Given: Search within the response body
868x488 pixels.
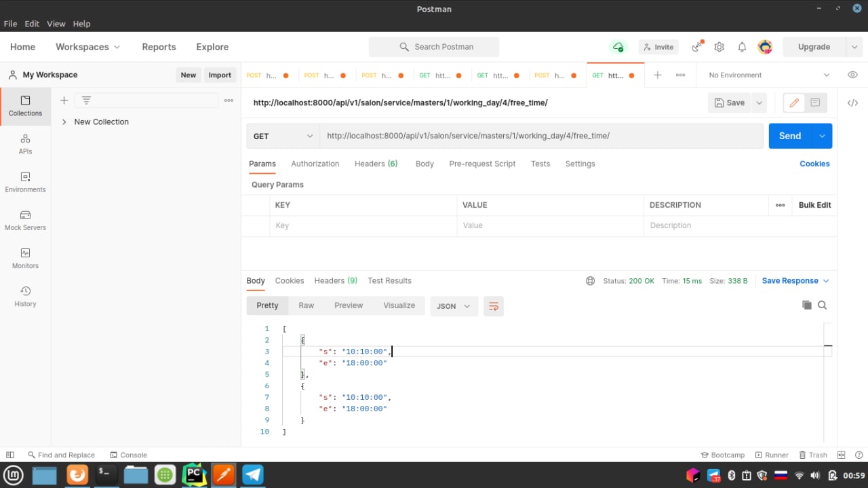Looking at the screenshot, I should 823,305.
